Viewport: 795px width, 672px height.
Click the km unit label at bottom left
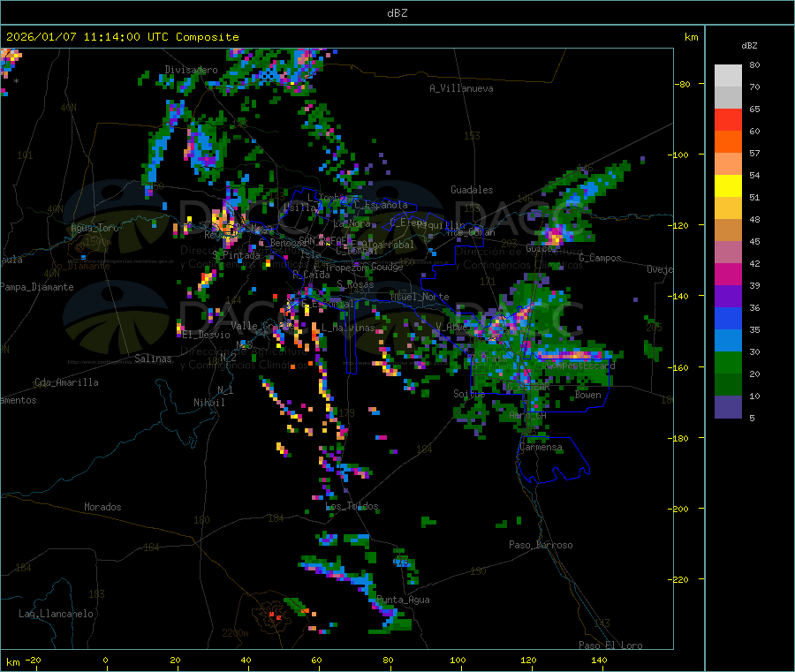pyautogui.click(x=12, y=662)
